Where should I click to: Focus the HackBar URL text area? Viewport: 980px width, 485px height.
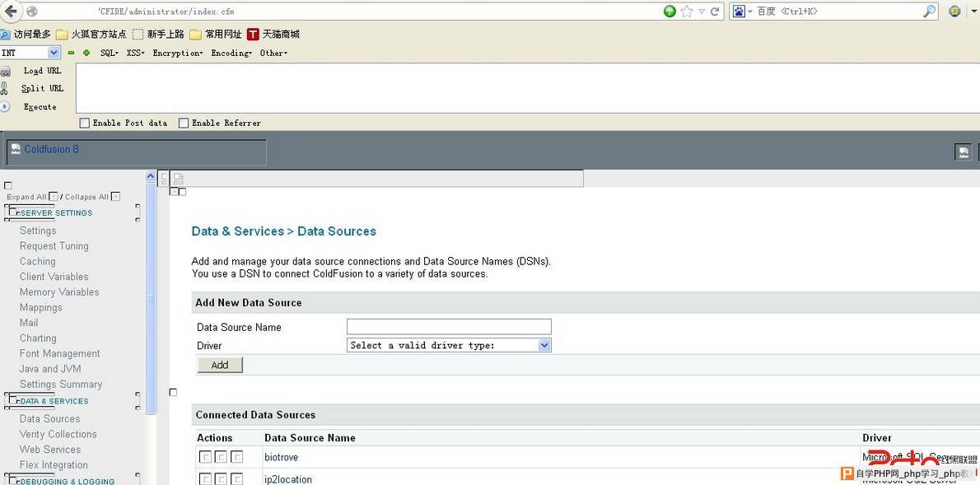pyautogui.click(x=528, y=88)
